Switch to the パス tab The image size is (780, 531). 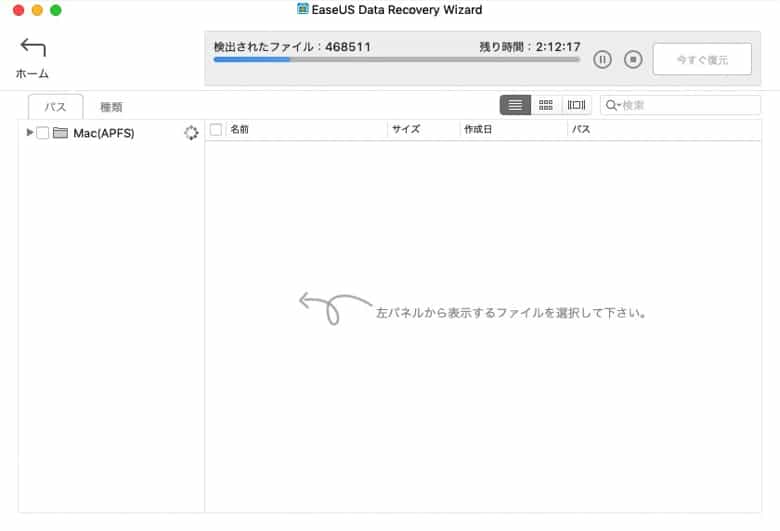pos(55,107)
